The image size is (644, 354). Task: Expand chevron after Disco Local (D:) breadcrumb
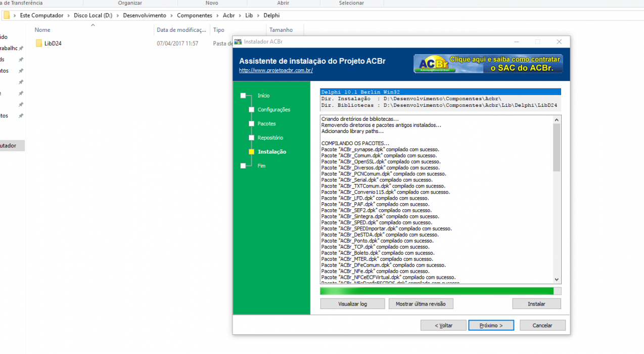(117, 15)
